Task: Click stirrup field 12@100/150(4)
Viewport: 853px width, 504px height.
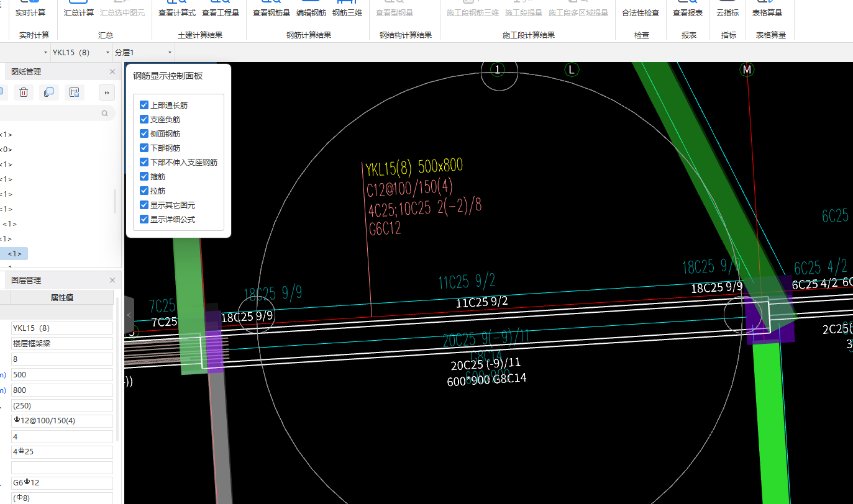Action: tap(62, 421)
